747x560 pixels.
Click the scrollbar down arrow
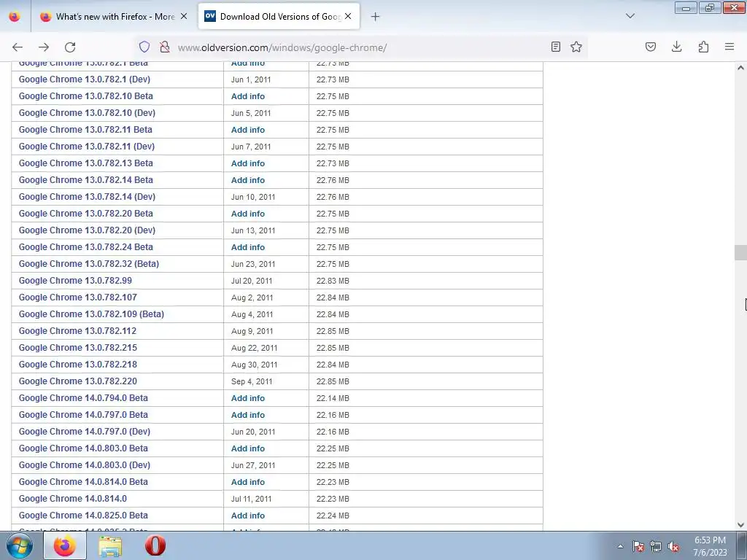coord(740,525)
